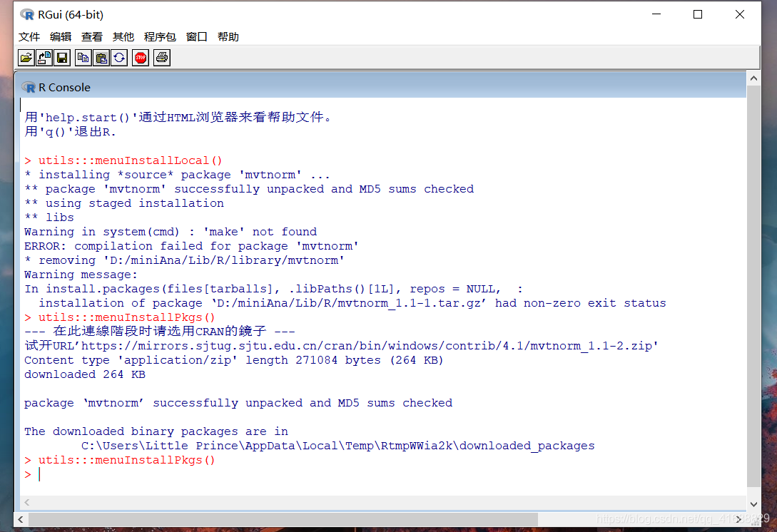The height and width of the screenshot is (532, 777).
Task: Open the 编辑 menu
Action: [61, 36]
